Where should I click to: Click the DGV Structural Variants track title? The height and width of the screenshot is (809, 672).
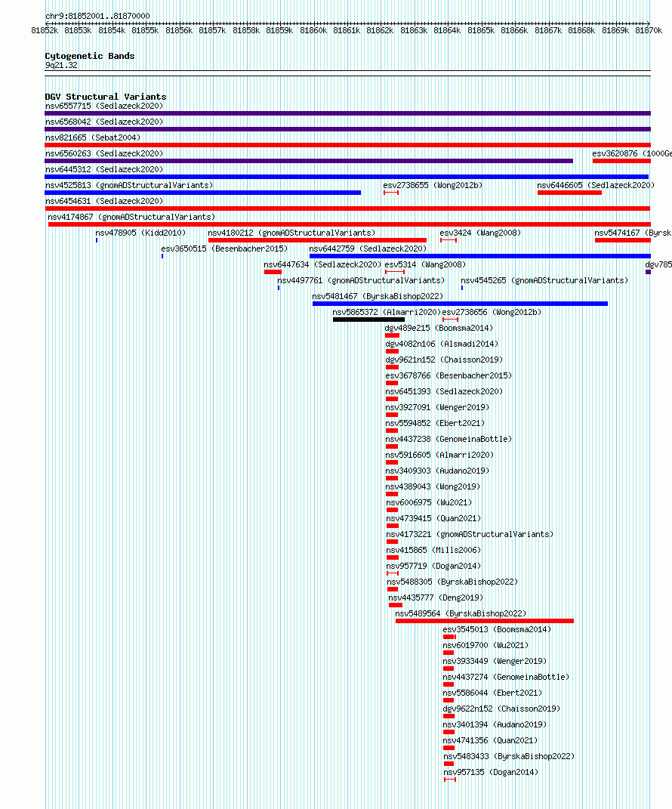106,97
